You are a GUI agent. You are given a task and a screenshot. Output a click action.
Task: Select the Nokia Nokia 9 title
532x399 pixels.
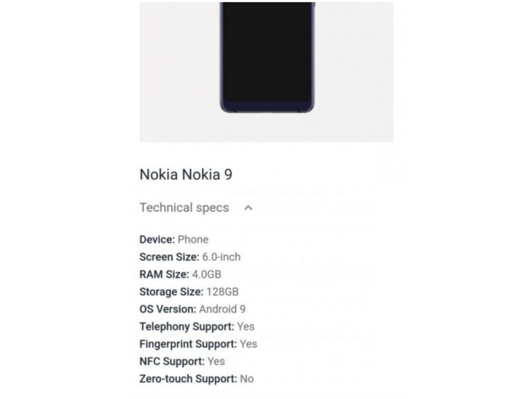186,174
